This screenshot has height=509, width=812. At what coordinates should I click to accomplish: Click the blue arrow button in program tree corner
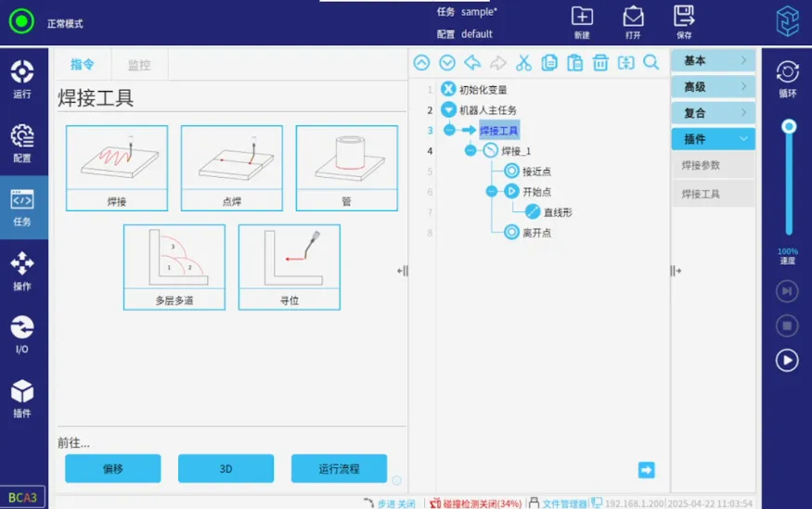click(646, 470)
